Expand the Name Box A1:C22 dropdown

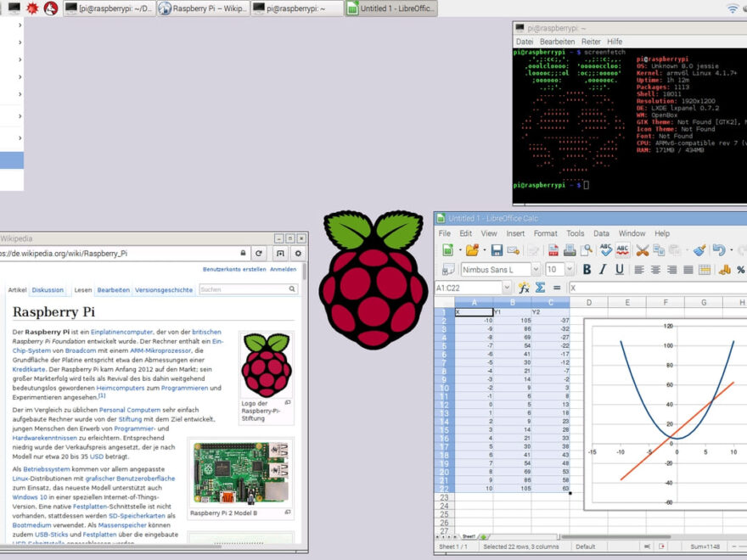[x=507, y=288]
